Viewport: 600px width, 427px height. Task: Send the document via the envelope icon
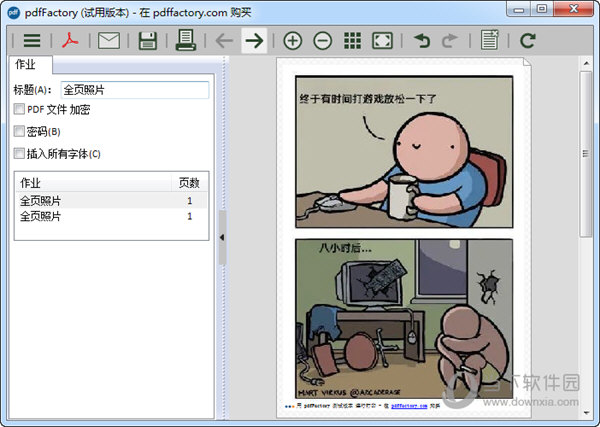click(x=109, y=41)
